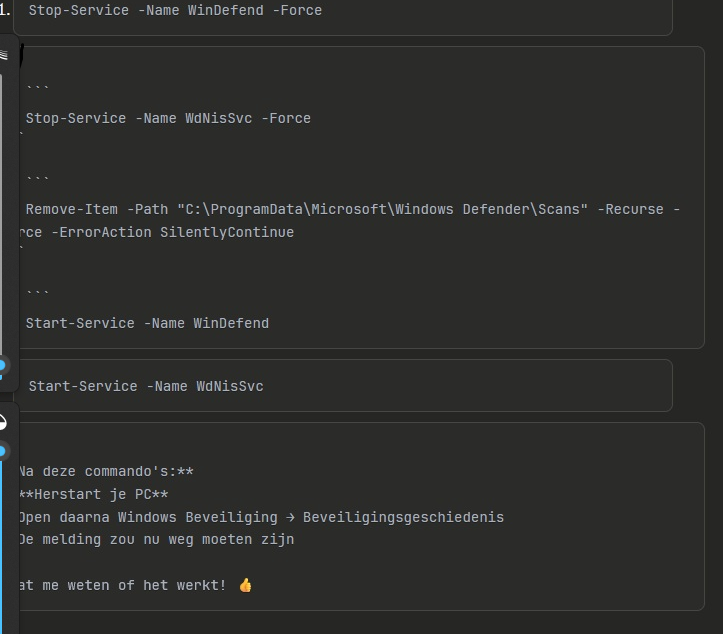Click the Start-Service WinDefend command line

[147, 323]
